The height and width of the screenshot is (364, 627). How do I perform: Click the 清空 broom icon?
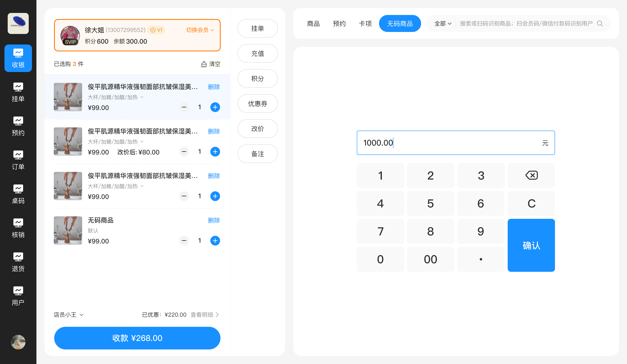(x=204, y=64)
